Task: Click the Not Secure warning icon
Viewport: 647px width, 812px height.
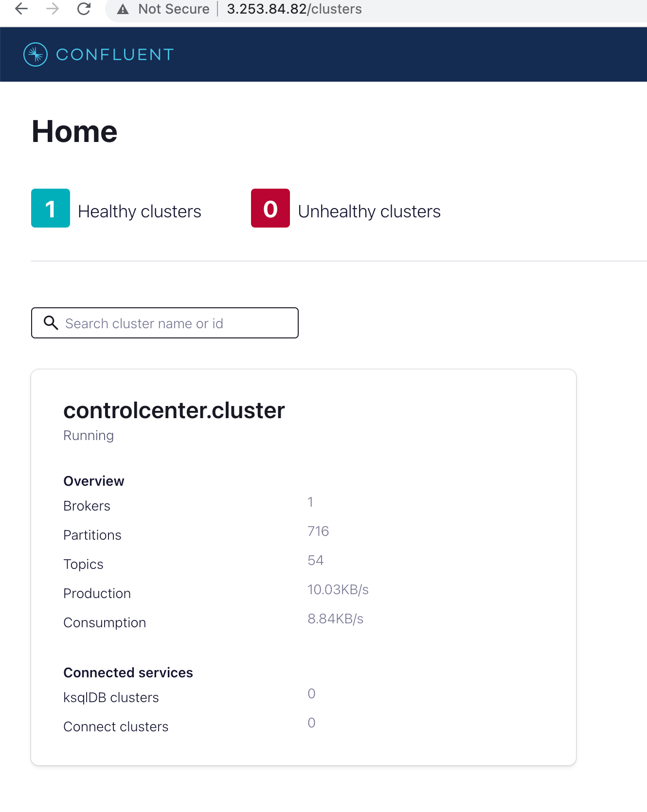Action: click(123, 9)
